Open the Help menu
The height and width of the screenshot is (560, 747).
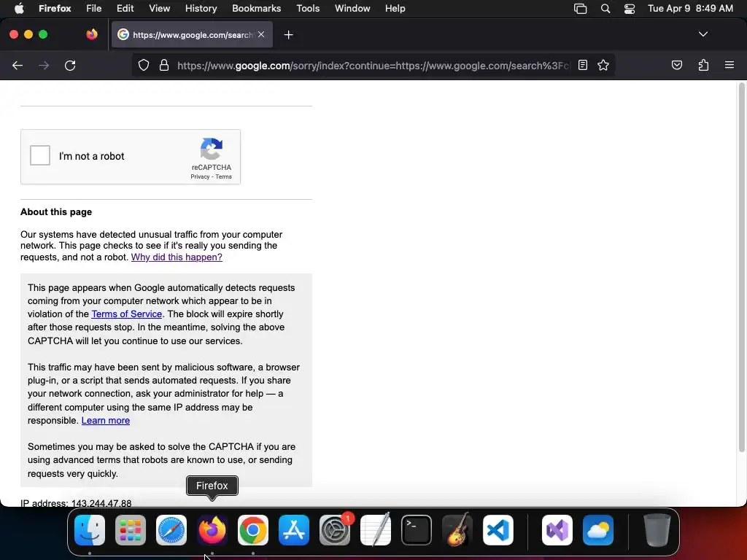tap(395, 8)
